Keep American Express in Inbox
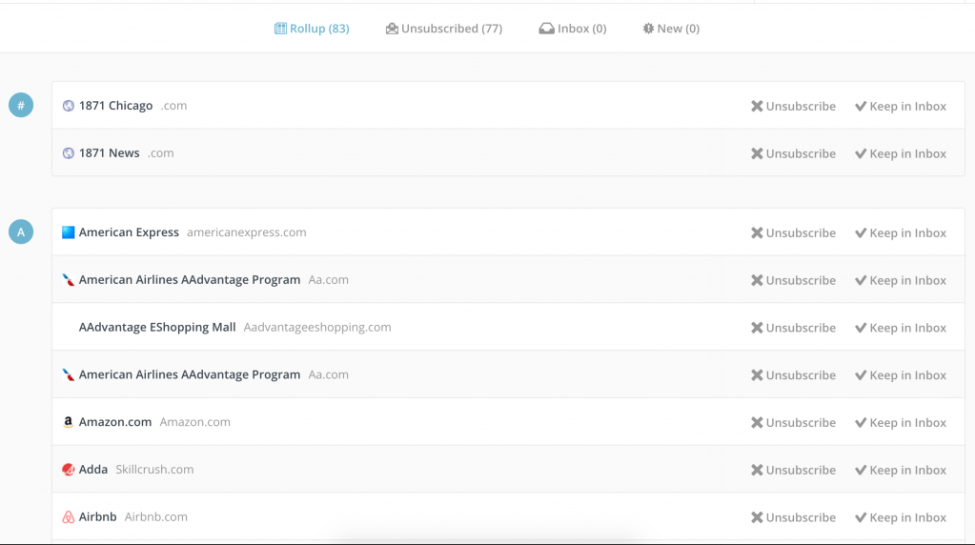The height and width of the screenshot is (545, 975). click(900, 233)
